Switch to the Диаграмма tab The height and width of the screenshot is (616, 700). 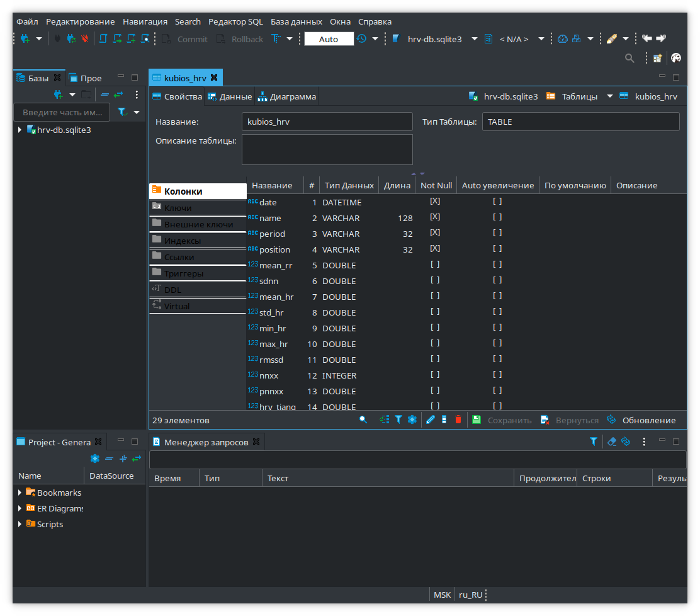click(x=287, y=96)
